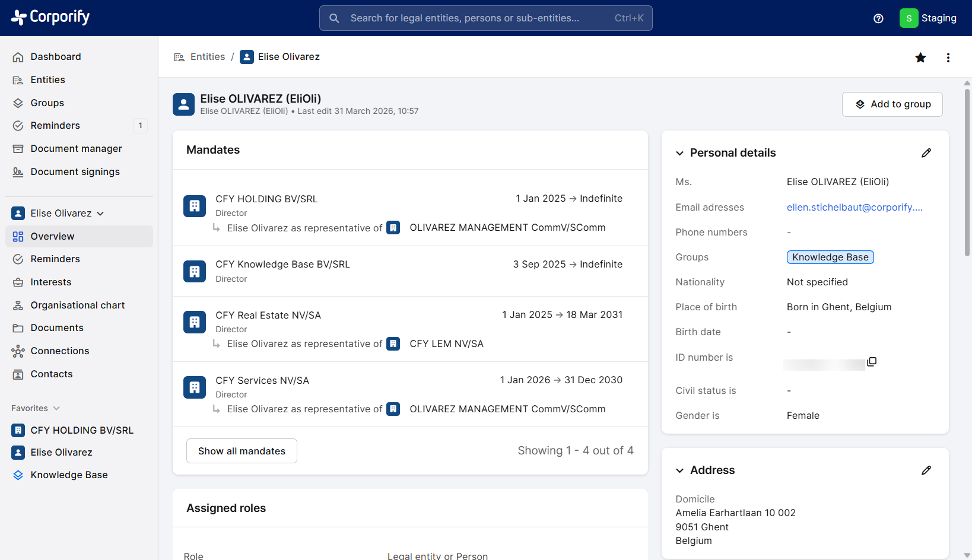Click the Add to group button
Viewport: 972px width, 560px height.
pyautogui.click(x=892, y=104)
